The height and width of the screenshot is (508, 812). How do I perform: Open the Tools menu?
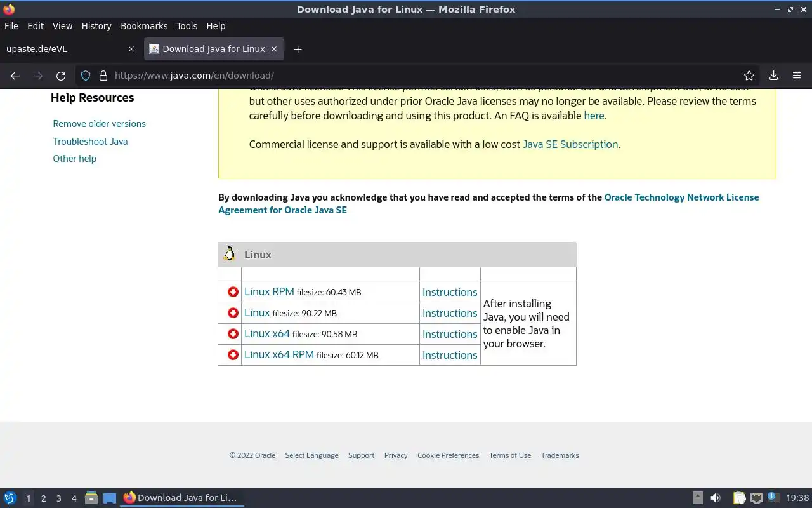coord(187,26)
